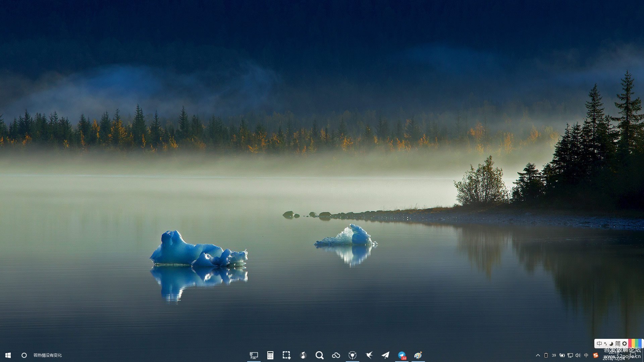Click Cortana text field 若热情没有变化
Screen dimensions: 644x362
[47, 355]
